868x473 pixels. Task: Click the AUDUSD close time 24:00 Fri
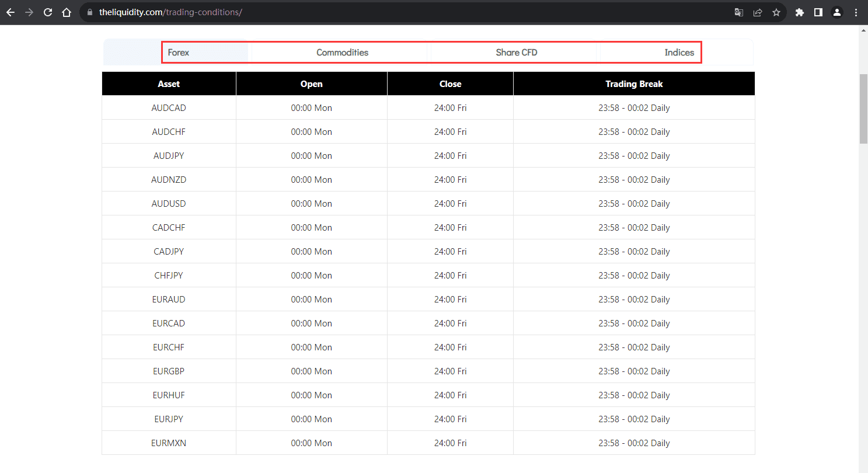point(450,204)
